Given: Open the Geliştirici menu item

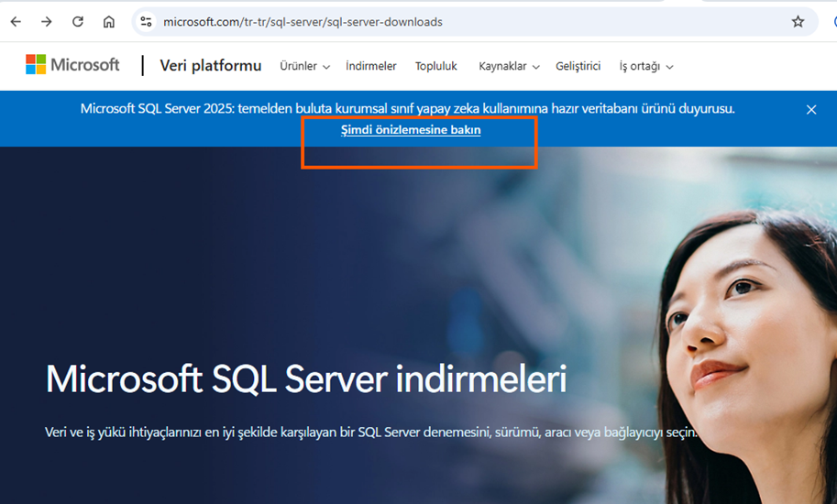Looking at the screenshot, I should click(x=578, y=66).
